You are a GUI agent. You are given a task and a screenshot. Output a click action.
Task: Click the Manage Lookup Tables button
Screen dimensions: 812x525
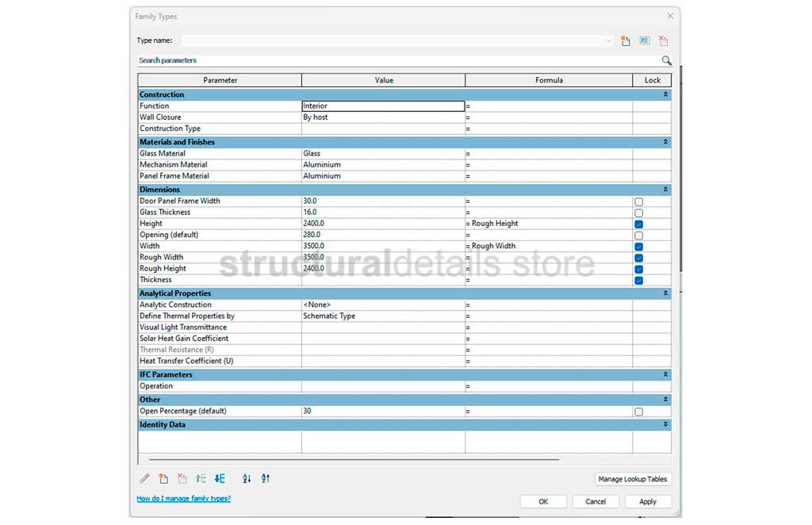pos(634,479)
